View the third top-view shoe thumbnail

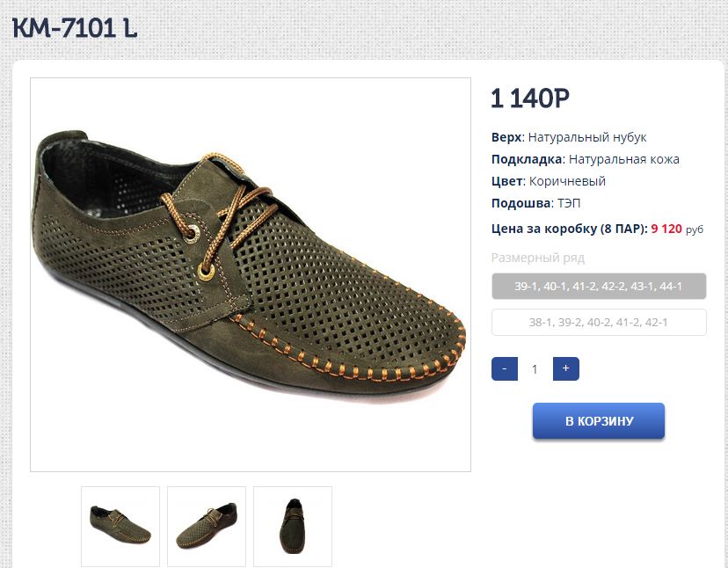pyautogui.click(x=293, y=526)
